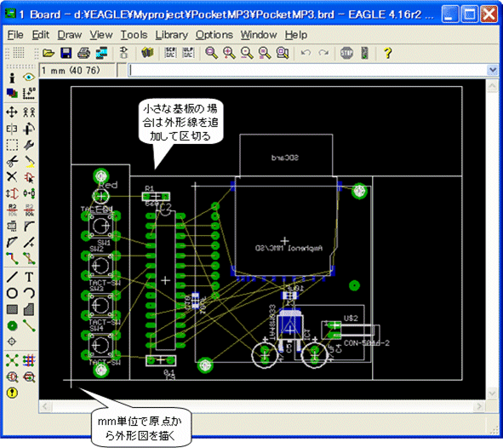Click the zoom in magnifier
Image resolution: width=503 pixels, height=448 pixels.
pos(229,53)
